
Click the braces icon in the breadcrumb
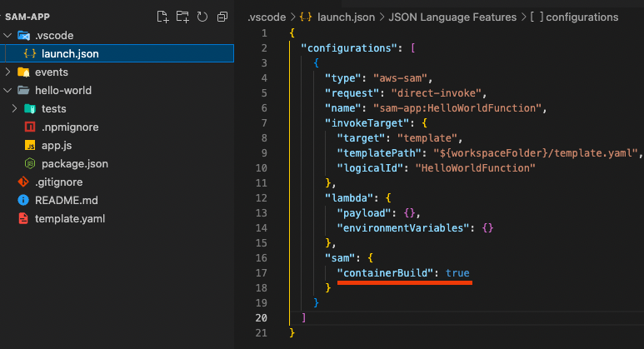[306, 17]
